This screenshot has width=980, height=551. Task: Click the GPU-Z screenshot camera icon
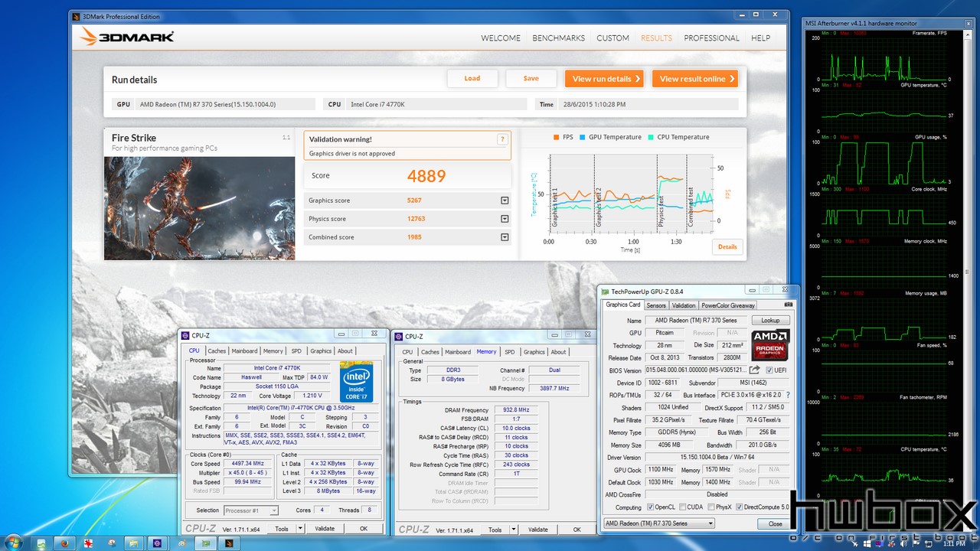pos(789,305)
